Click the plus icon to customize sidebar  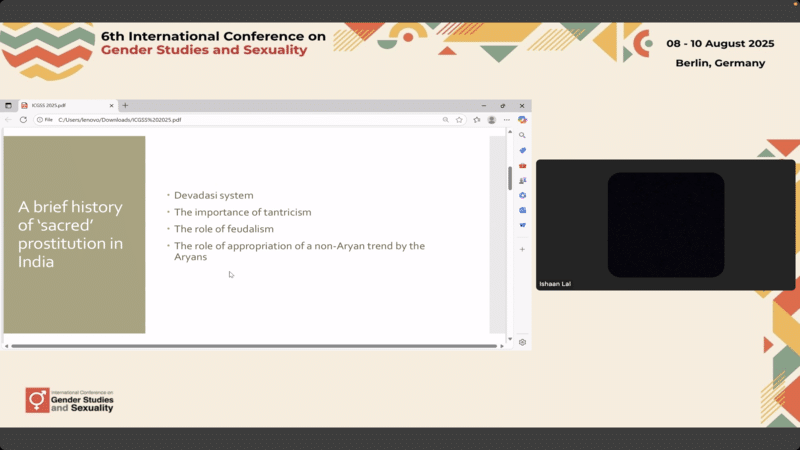[x=522, y=249]
